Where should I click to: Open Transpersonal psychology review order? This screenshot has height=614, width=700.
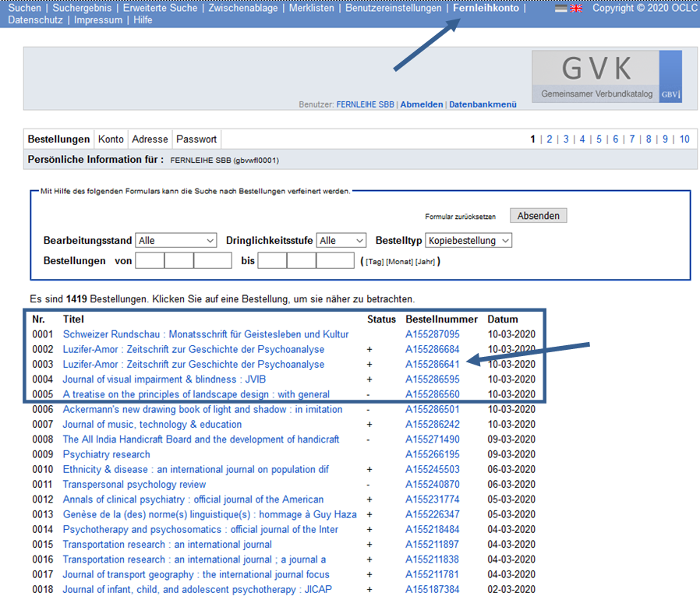point(134,485)
